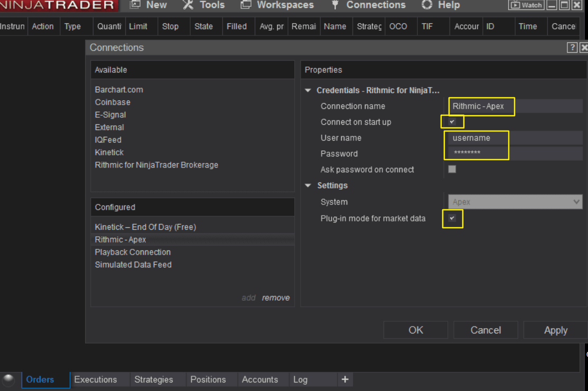Screen dimensions: 588x391
Task: Collapse the Credentials section
Action: (308, 90)
